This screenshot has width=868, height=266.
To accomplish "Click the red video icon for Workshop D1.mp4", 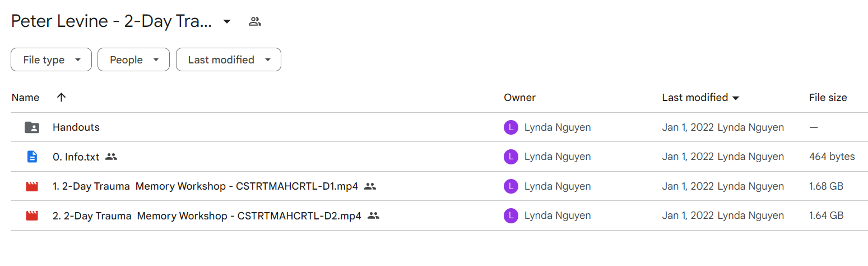I will click(32, 186).
